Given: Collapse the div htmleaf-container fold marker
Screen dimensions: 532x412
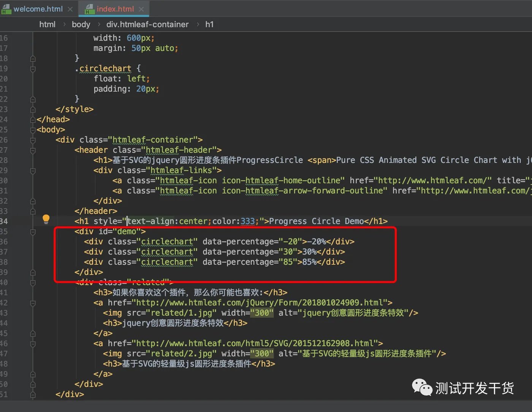Looking at the screenshot, I should (x=33, y=140).
